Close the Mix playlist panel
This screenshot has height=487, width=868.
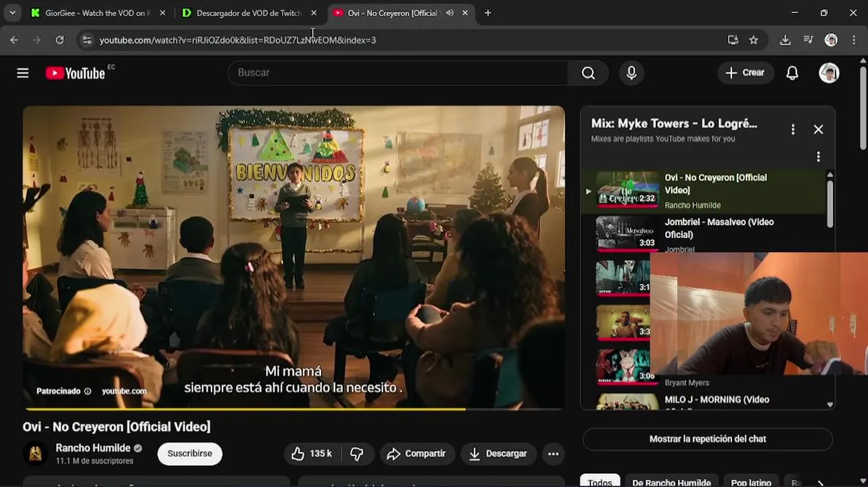pos(818,129)
